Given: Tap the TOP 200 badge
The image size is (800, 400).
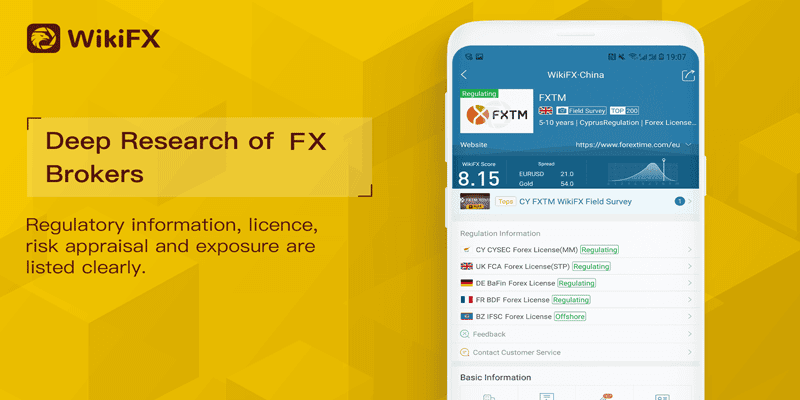Looking at the screenshot, I should [624, 111].
